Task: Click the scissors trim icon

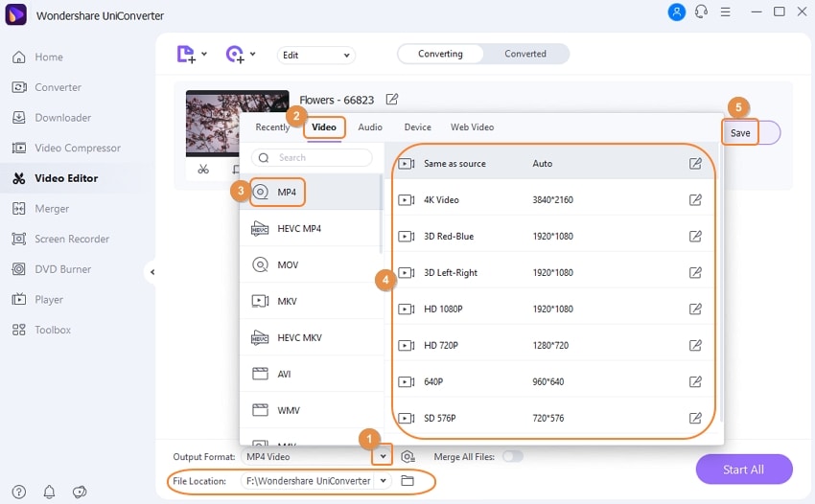Action: click(x=203, y=170)
